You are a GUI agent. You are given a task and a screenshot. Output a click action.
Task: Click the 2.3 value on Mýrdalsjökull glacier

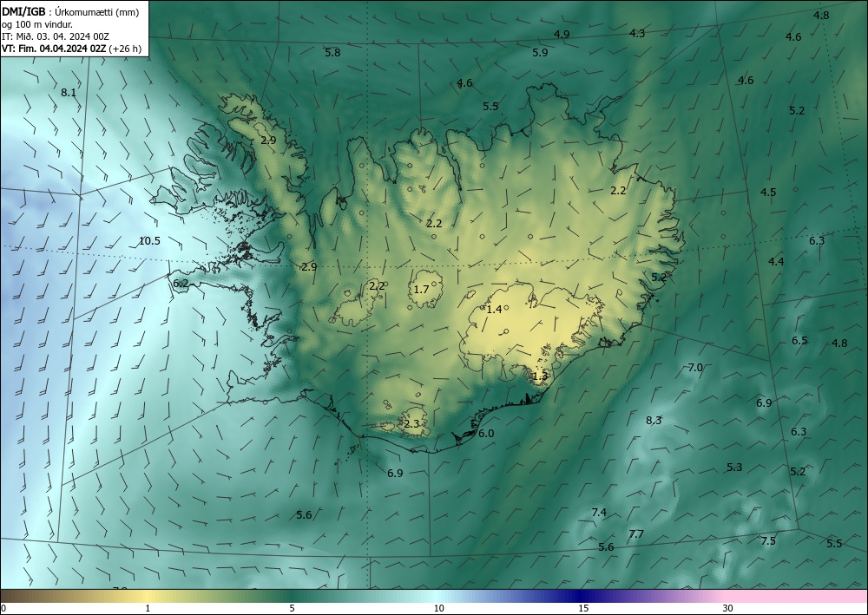(411, 424)
